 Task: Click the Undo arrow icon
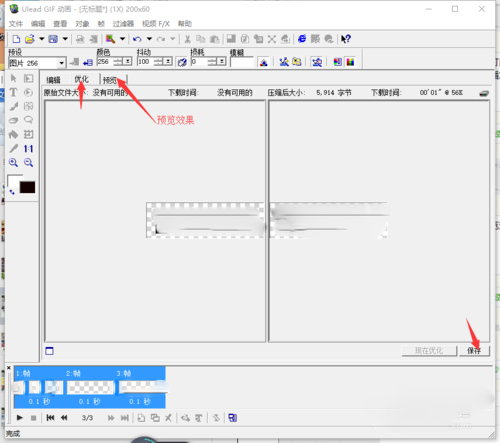tap(137, 39)
